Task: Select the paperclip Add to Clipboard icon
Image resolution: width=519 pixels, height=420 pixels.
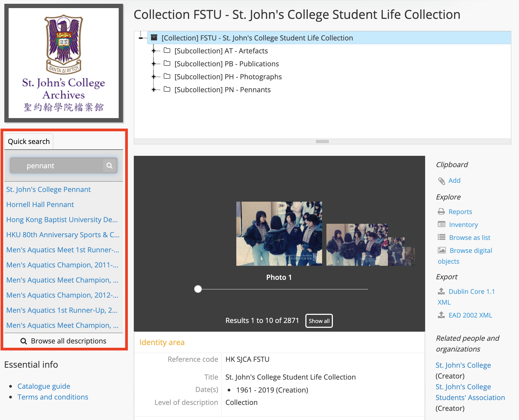Action: coord(442,181)
